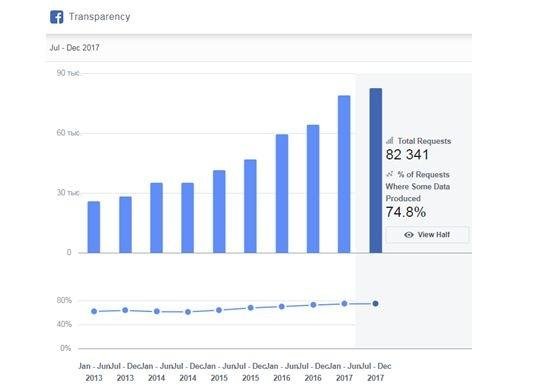
Task: Open the Transparency header link
Action: pos(99,16)
